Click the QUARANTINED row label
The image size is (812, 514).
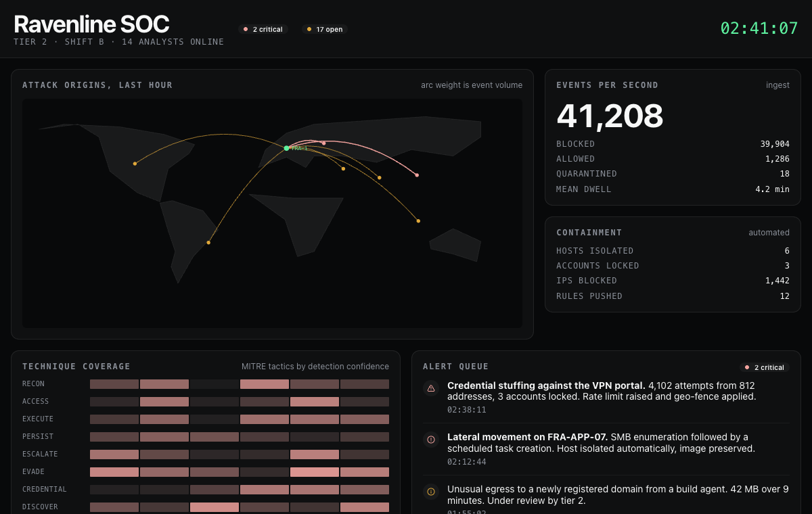pyautogui.click(x=587, y=174)
